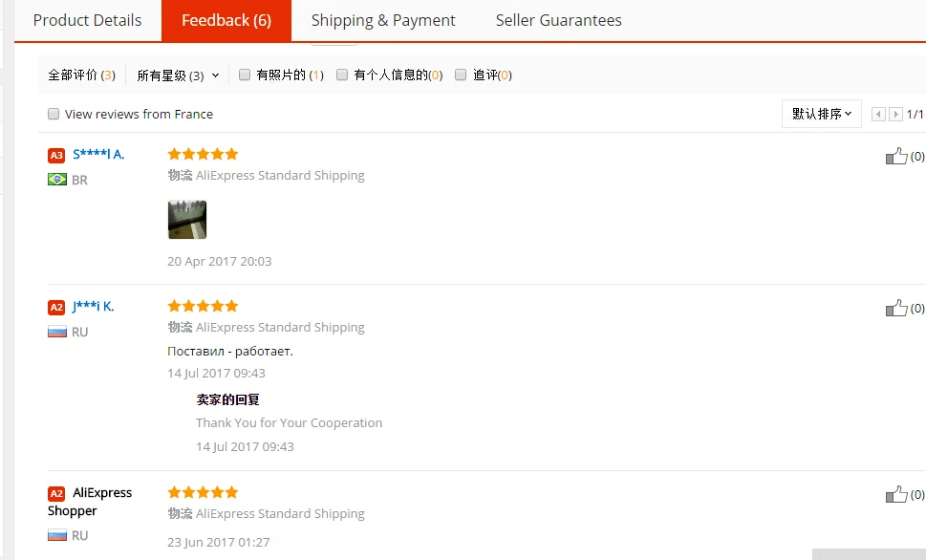This screenshot has width=926, height=560.
Task: Click thumbs-up icon on AliExpress Shopper review
Action: (895, 494)
